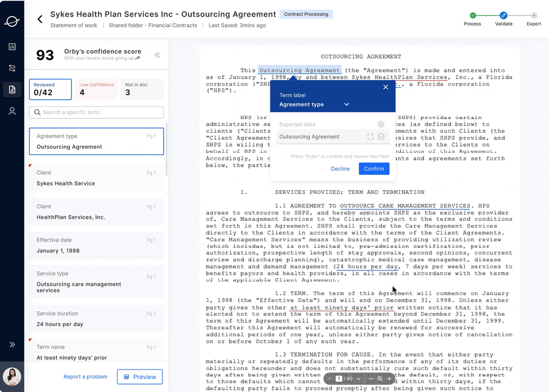Screen dimensions: 549x392
Task: Click the term list scrollbar
Action: tap(166, 149)
